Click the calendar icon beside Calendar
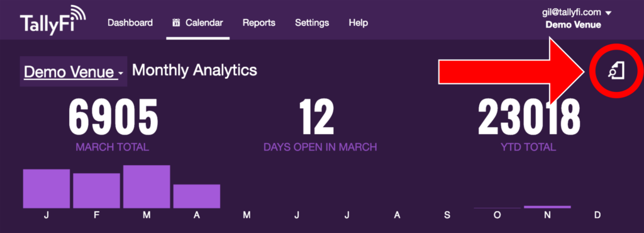The height and width of the screenshot is (233, 644). 176,23
